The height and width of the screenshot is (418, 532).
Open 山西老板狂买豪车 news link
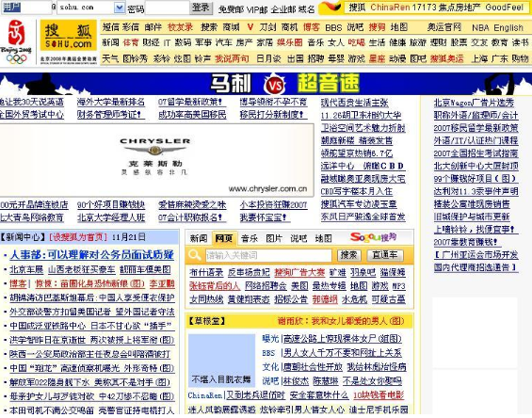(x=82, y=269)
